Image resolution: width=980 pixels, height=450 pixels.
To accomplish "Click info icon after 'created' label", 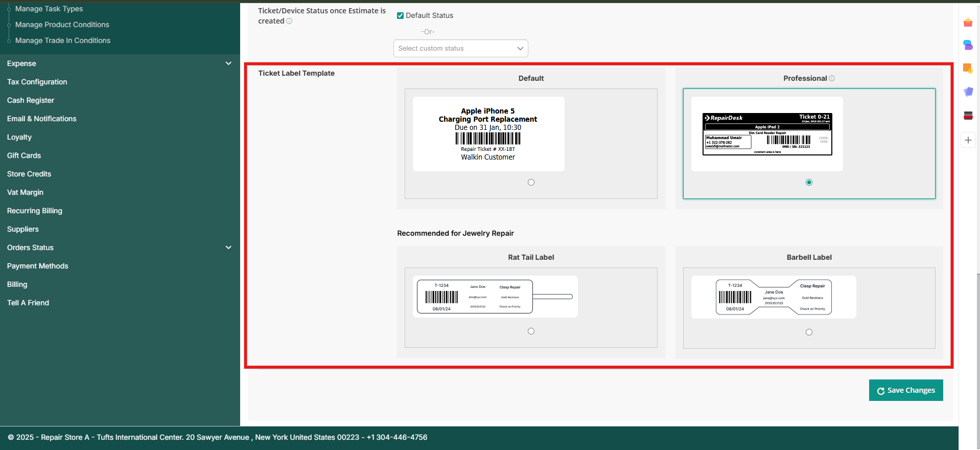I will pyautogui.click(x=289, y=21).
